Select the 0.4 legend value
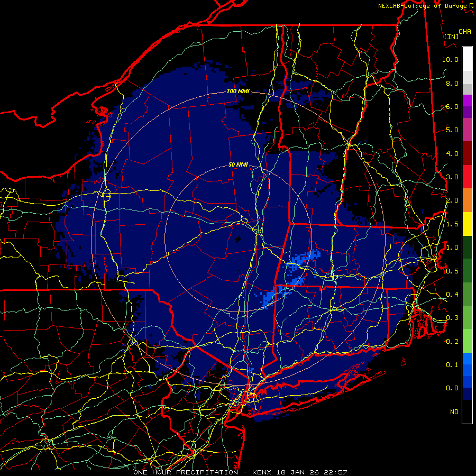 click(x=452, y=295)
